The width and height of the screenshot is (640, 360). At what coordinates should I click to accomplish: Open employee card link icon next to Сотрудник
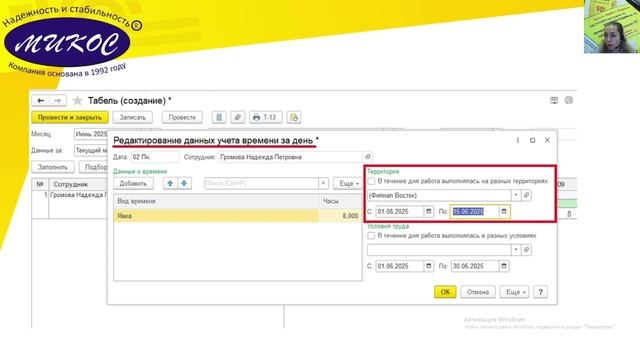pos(367,157)
